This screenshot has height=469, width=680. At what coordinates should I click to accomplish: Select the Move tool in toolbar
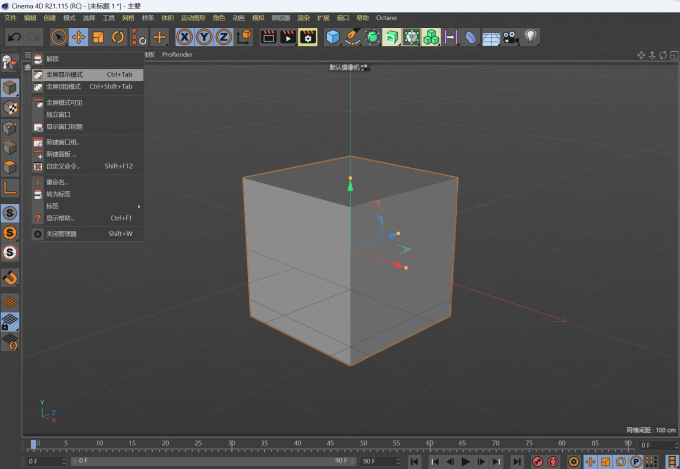78,37
